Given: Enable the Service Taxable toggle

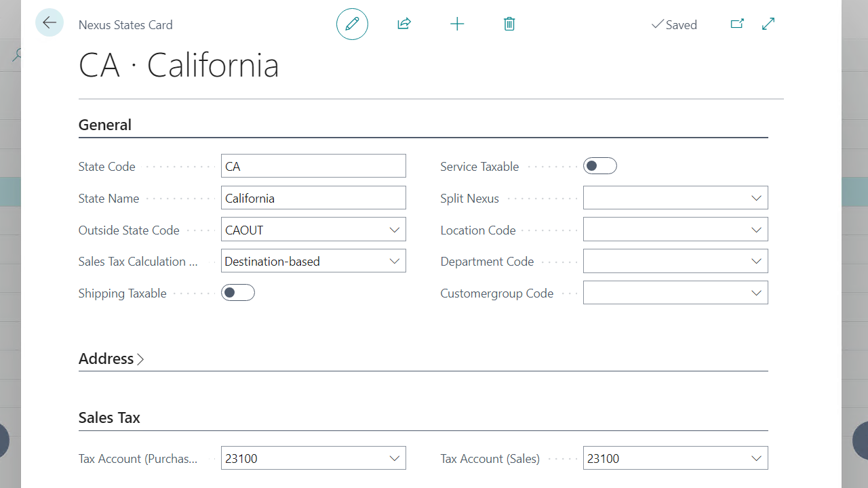Looking at the screenshot, I should pos(600,165).
